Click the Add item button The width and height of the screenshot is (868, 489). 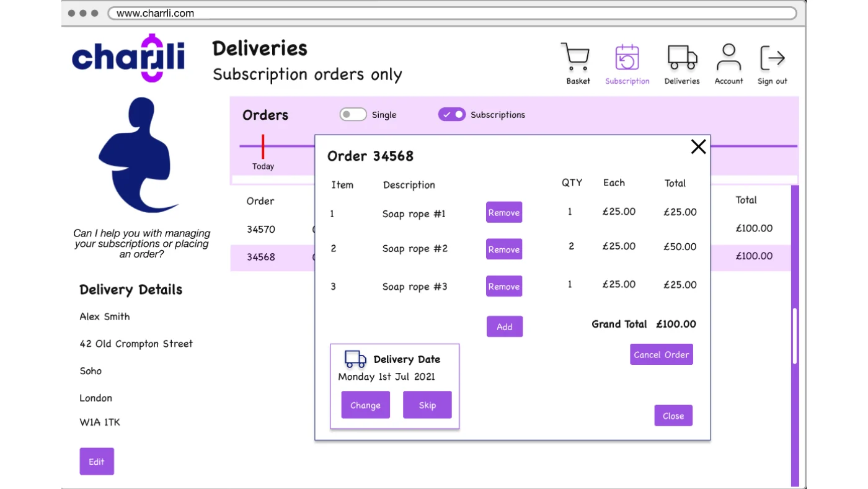505,326
